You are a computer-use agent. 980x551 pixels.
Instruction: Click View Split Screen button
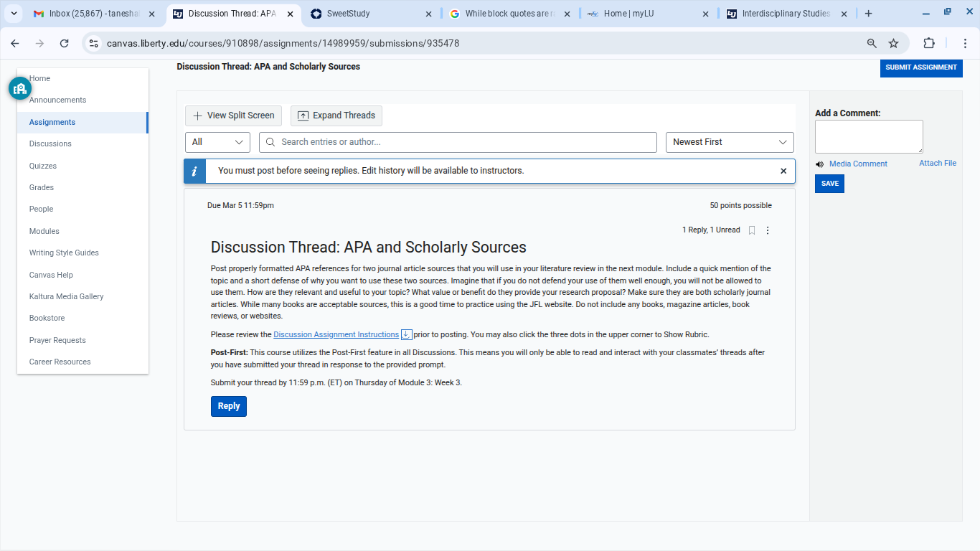[x=233, y=116]
